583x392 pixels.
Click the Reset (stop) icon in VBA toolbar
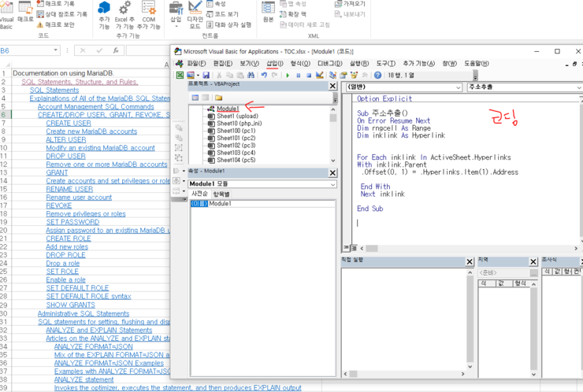[309, 75]
